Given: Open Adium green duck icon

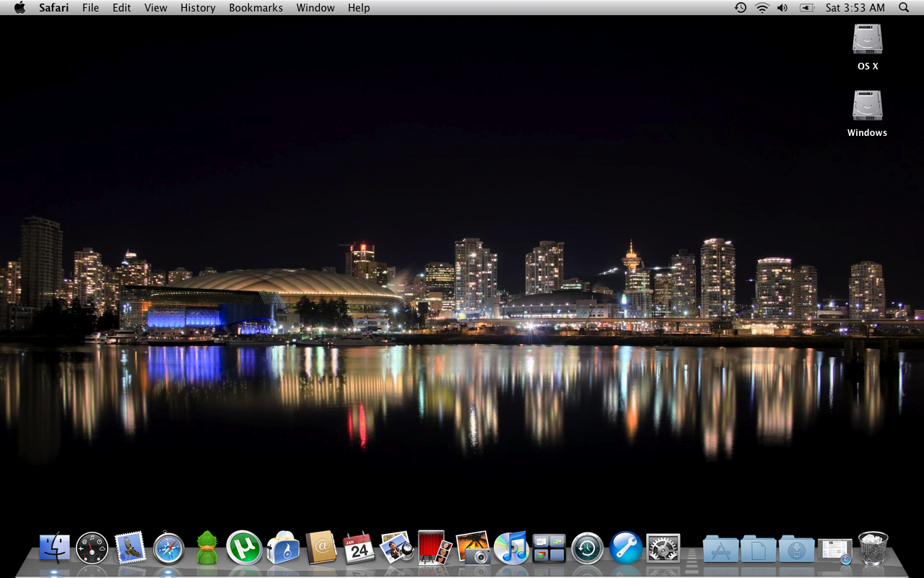Looking at the screenshot, I should click(207, 548).
